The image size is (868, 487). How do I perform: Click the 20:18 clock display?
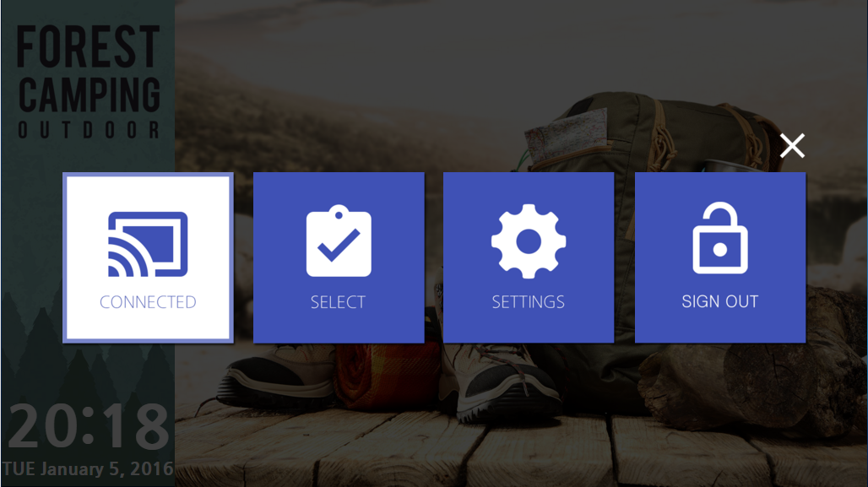88,426
